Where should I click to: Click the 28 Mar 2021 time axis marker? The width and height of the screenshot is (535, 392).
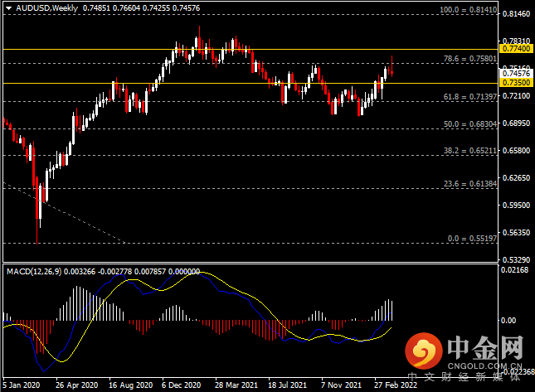point(236,385)
